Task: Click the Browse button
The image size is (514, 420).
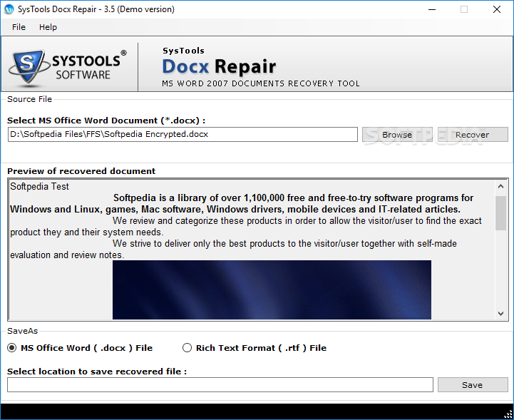Action: (x=397, y=135)
